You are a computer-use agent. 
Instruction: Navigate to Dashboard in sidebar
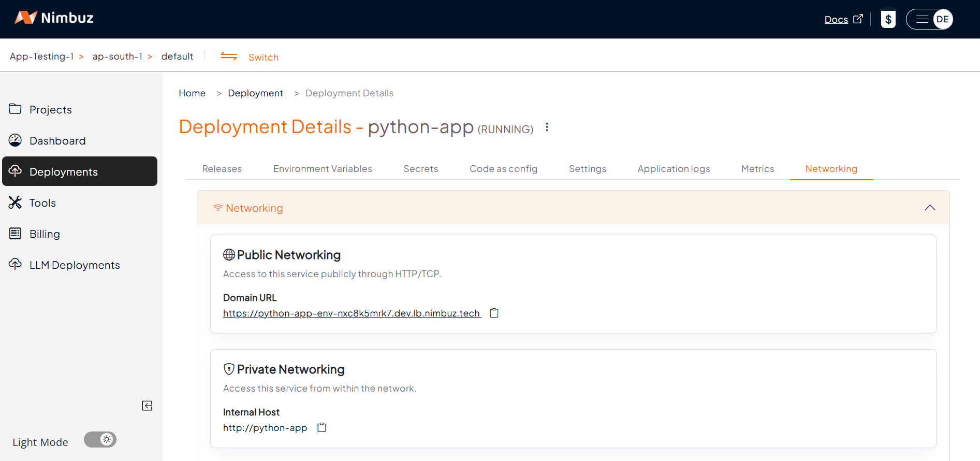click(57, 141)
